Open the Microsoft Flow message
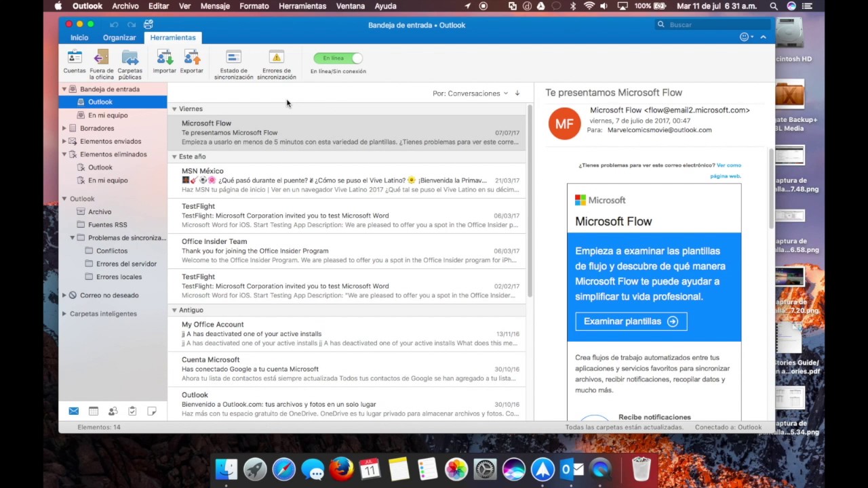 (347, 133)
